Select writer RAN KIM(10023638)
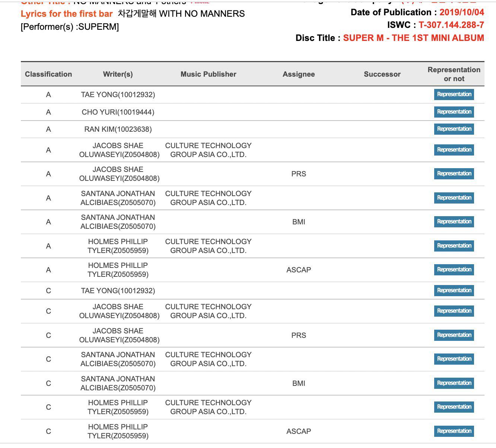 [x=118, y=129]
